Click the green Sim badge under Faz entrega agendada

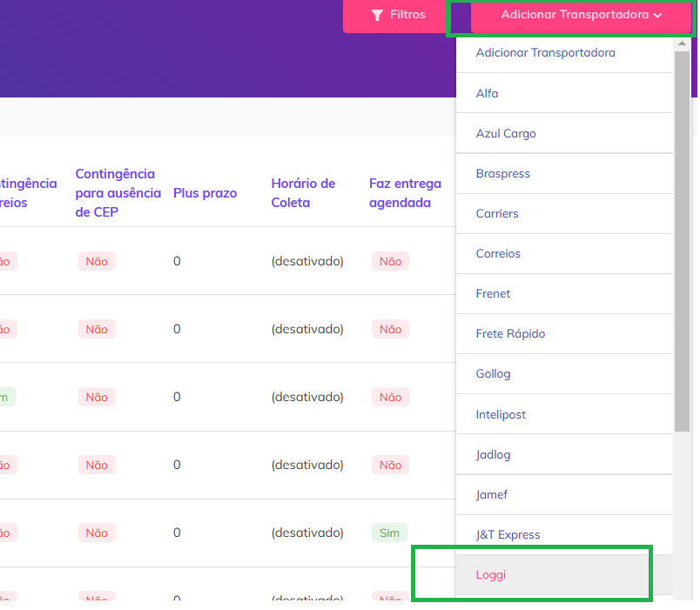(x=389, y=533)
